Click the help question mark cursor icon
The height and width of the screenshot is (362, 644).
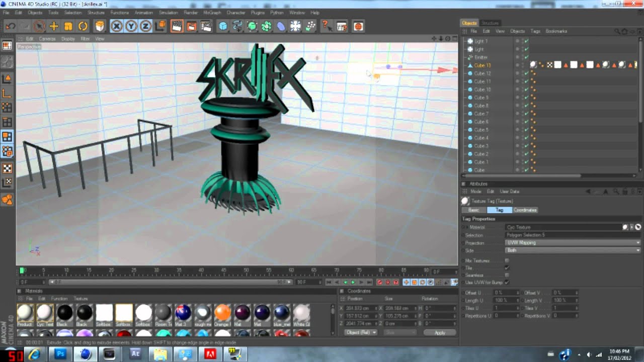(x=326, y=26)
